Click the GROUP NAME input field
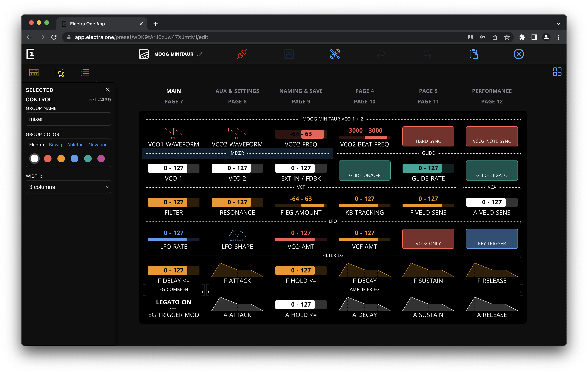The image size is (588, 374). [68, 119]
